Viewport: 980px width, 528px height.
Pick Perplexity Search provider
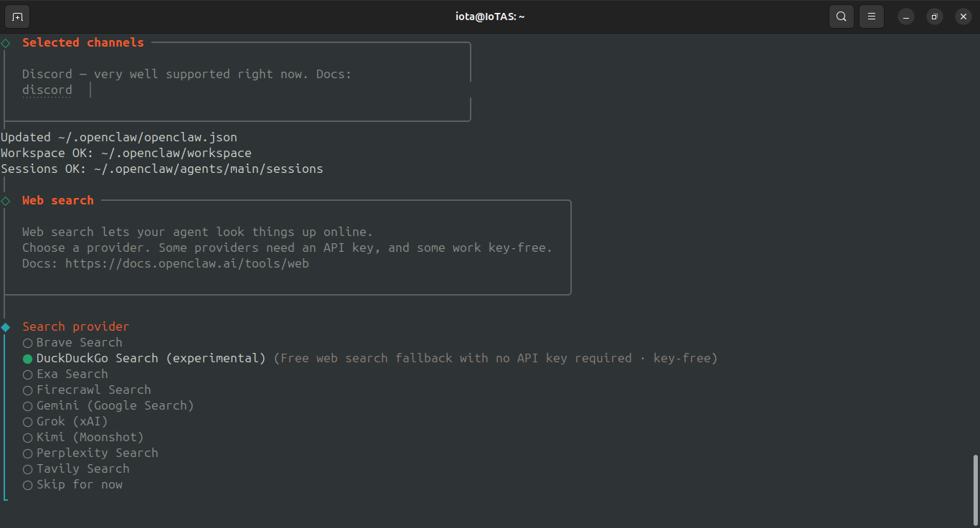point(90,453)
